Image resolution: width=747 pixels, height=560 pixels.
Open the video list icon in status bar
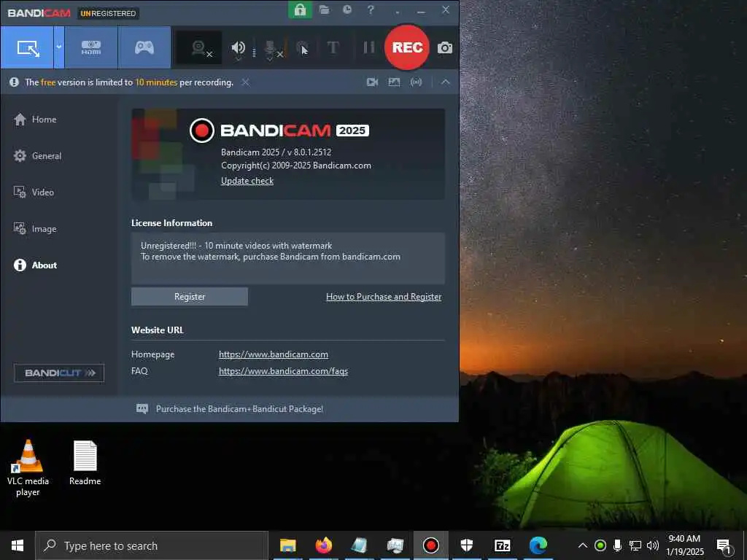(373, 82)
